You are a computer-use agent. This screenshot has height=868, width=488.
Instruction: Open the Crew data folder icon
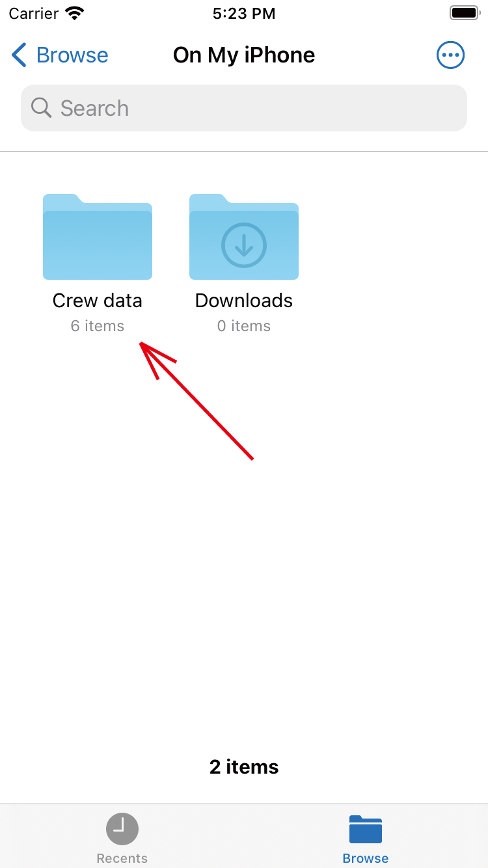[x=98, y=237]
